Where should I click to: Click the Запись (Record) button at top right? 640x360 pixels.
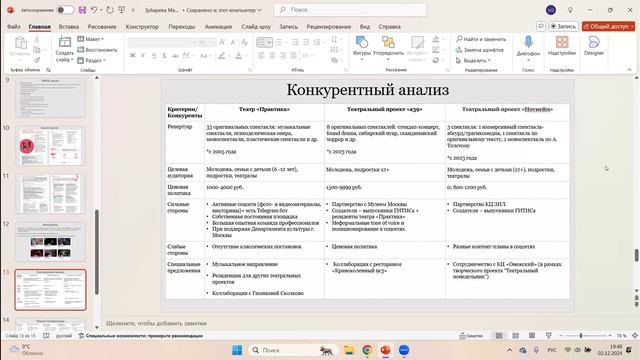coord(563,26)
